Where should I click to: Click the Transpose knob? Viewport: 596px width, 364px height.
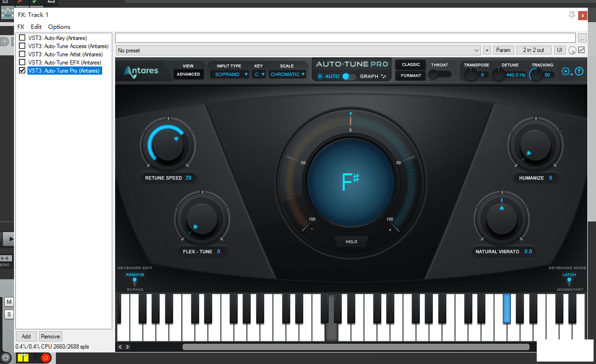click(470, 75)
